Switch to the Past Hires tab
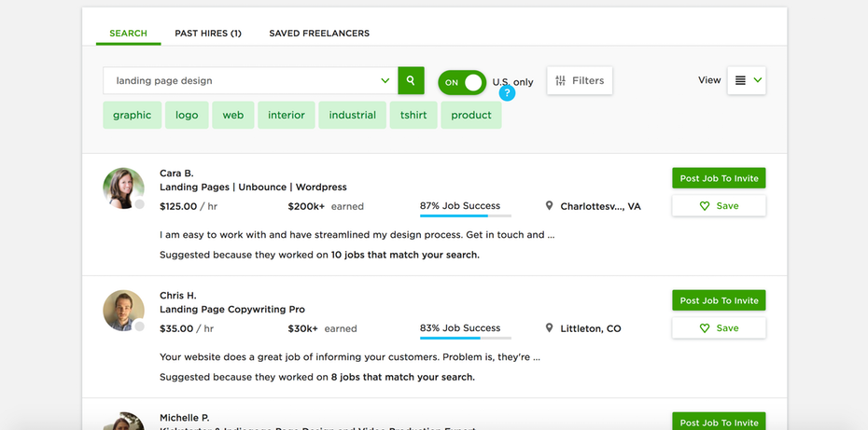The height and width of the screenshot is (430, 868). click(207, 34)
